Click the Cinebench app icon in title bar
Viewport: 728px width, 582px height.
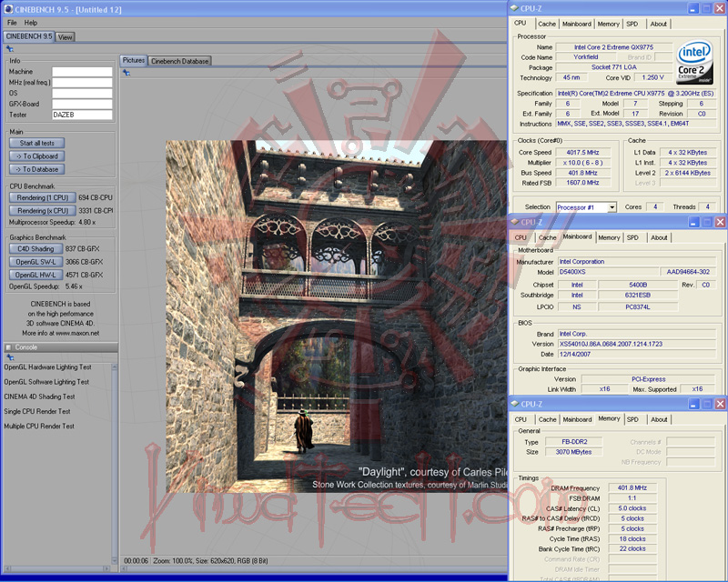8,9
